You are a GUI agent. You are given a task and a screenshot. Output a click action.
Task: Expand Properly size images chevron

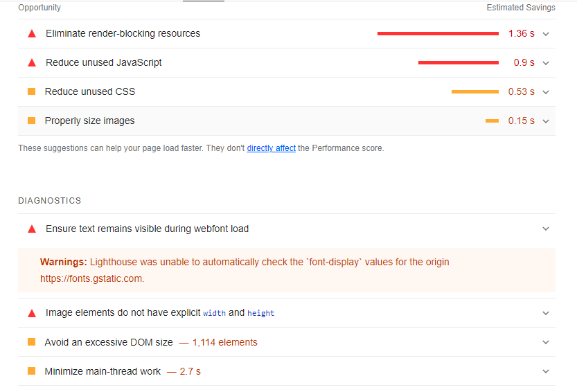[546, 121]
